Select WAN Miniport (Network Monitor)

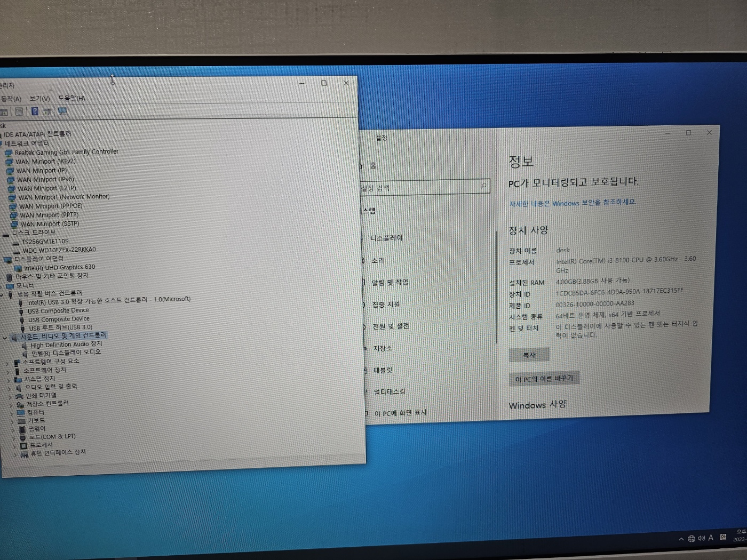click(63, 197)
